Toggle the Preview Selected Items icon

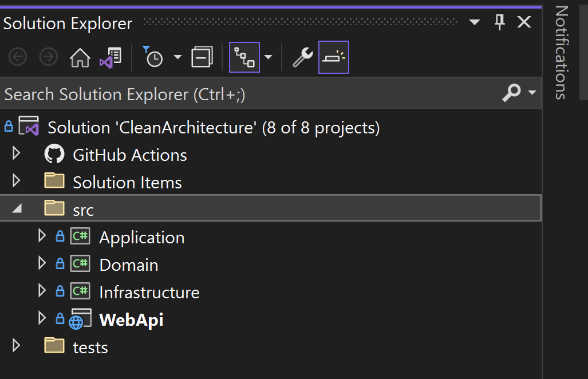click(x=333, y=57)
